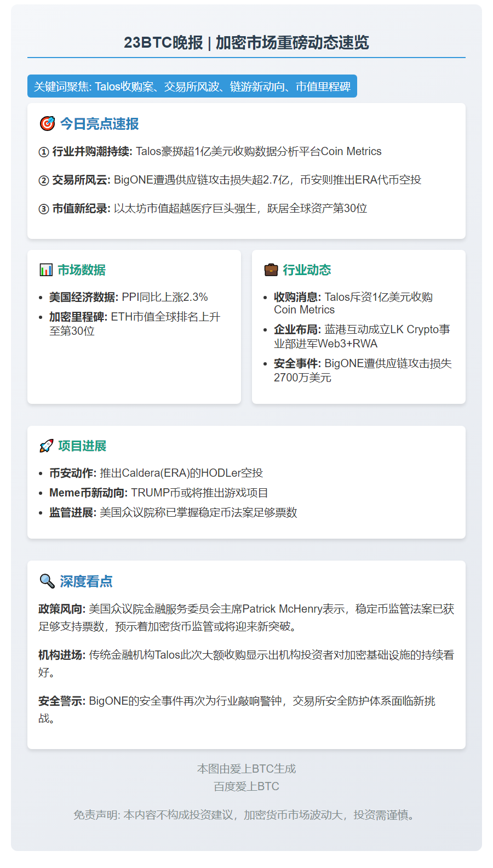Click the 企业布局 蓝港互动 bullet
This screenshot has height=868, width=493.
[x=362, y=336]
